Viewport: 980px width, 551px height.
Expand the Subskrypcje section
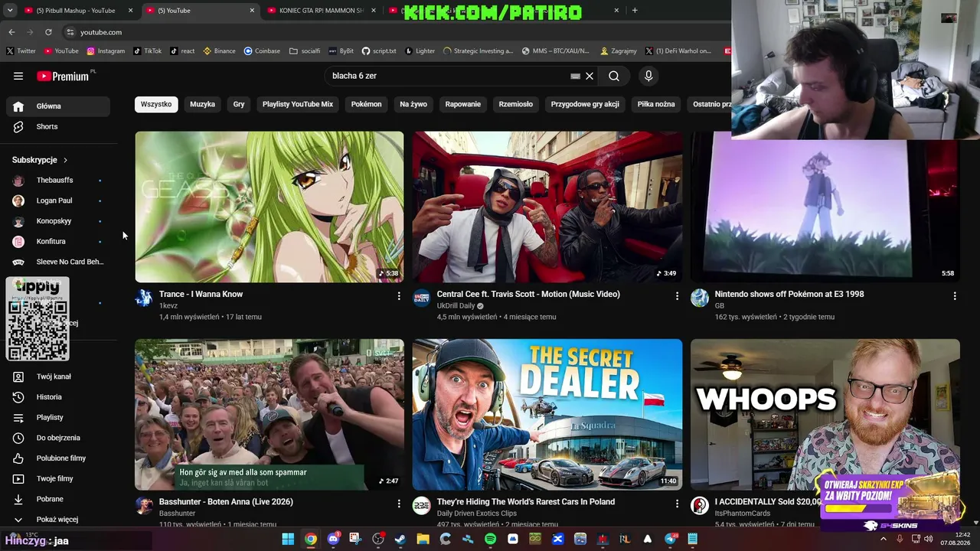(x=40, y=160)
